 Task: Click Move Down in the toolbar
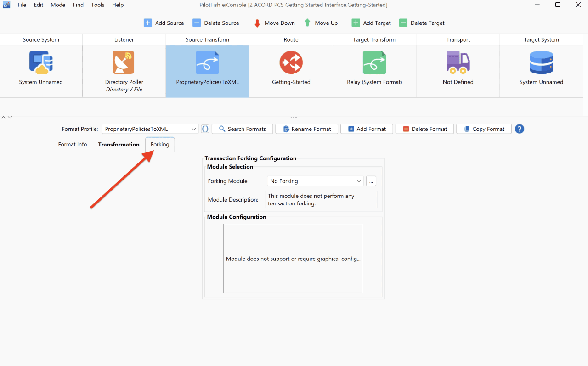pyautogui.click(x=274, y=23)
